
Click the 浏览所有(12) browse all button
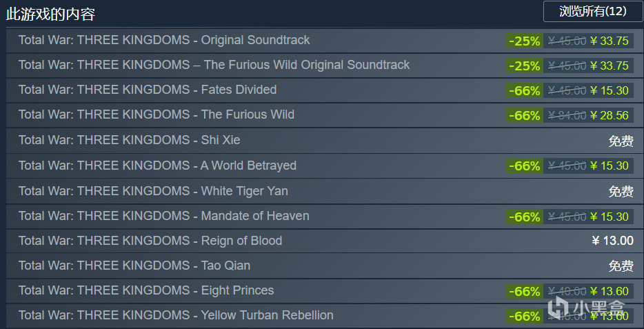[x=592, y=11]
